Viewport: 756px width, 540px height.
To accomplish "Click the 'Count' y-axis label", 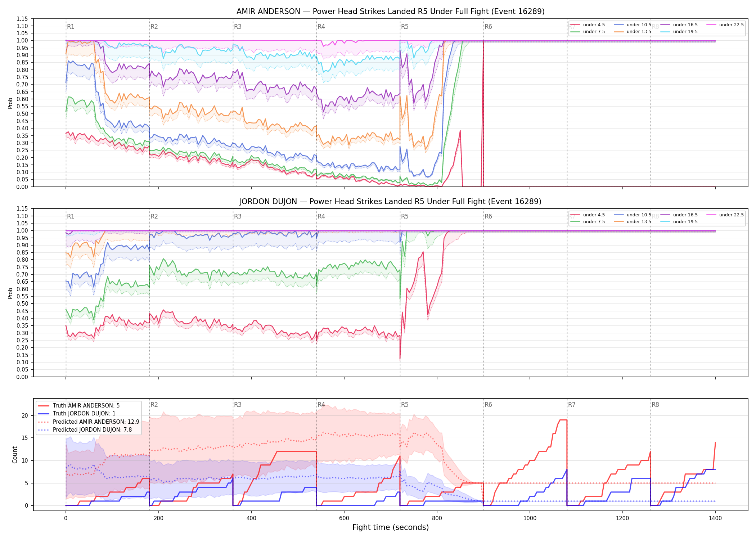I will (x=15, y=455).
